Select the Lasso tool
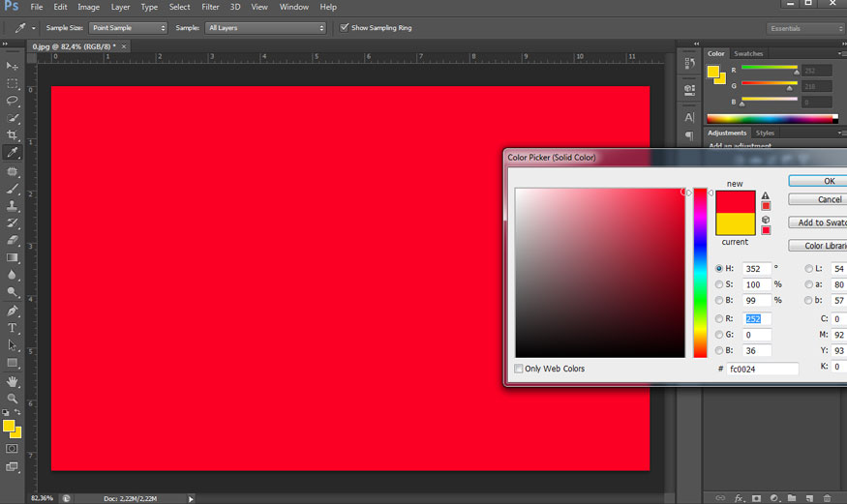847x504 pixels. (13, 101)
